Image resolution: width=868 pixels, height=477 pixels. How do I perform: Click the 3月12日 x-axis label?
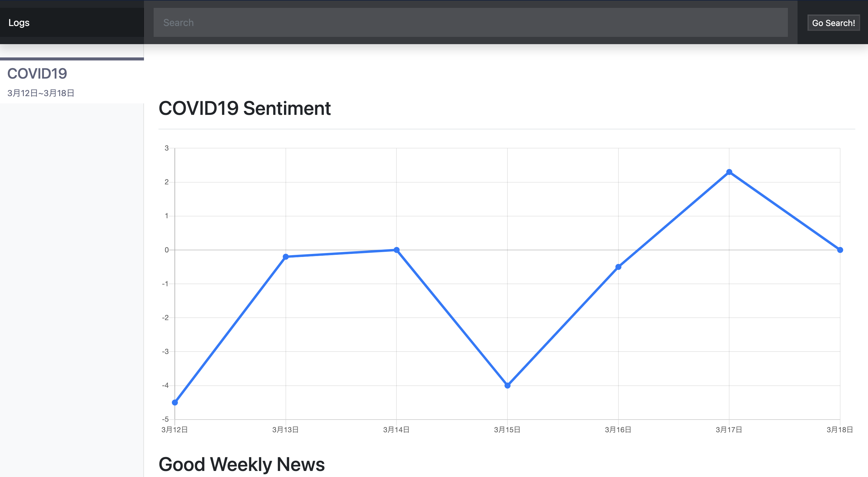(x=175, y=430)
